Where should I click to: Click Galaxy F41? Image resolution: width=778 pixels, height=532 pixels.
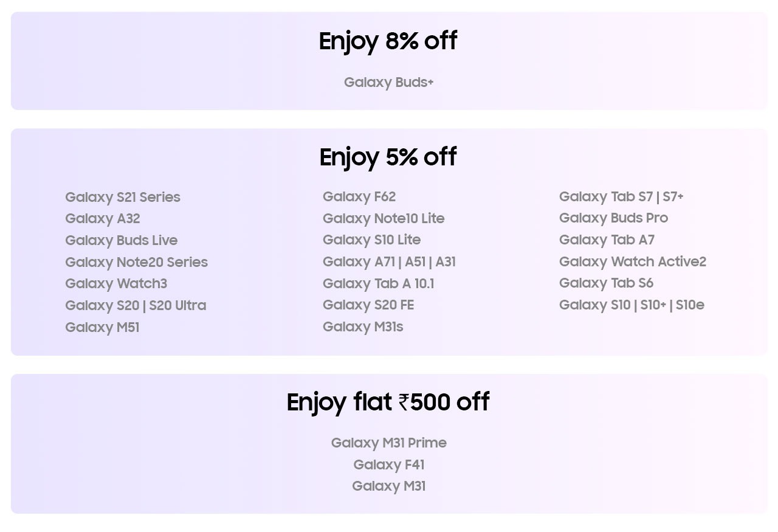tap(389, 465)
